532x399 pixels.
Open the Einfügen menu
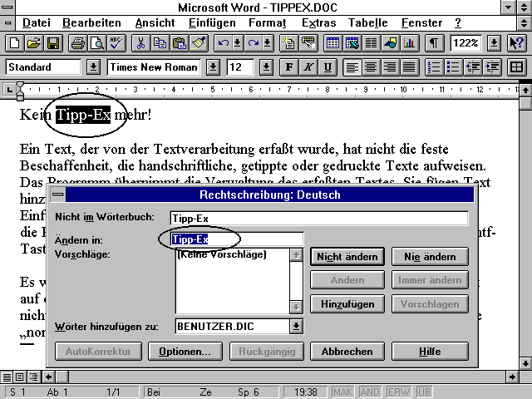point(212,23)
